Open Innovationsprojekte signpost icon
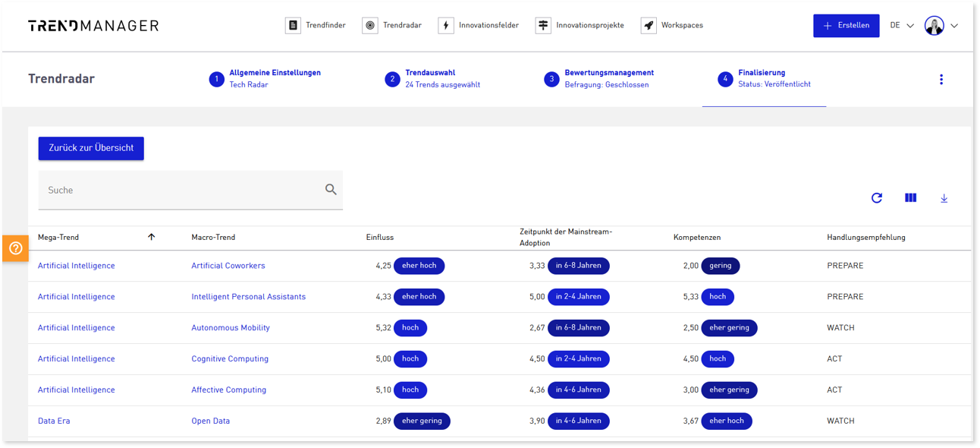980x448 pixels. [543, 26]
